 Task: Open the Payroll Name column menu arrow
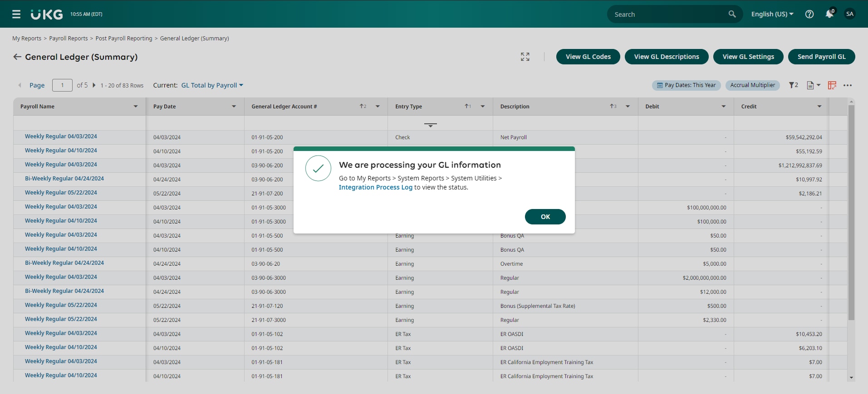pyautogui.click(x=135, y=107)
